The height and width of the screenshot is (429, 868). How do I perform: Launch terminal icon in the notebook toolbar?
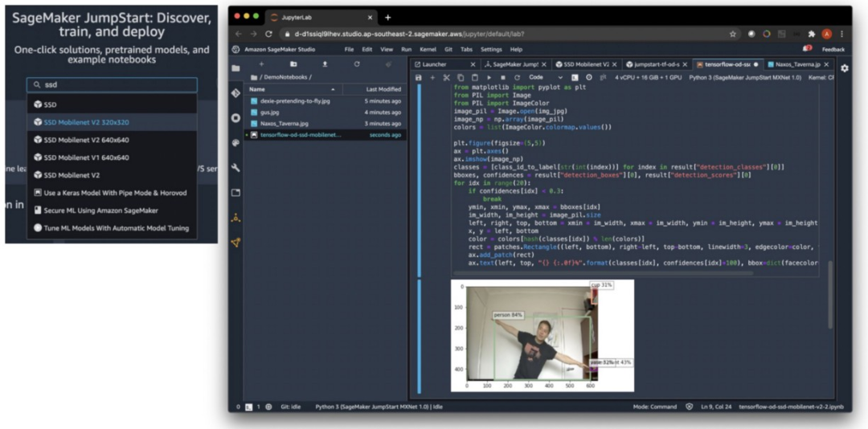point(575,77)
